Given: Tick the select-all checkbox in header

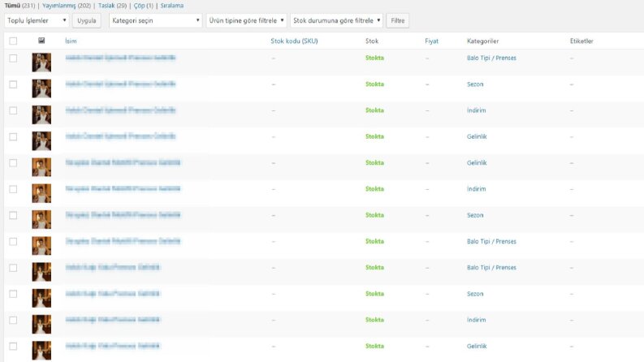Looking at the screenshot, I should coord(13,41).
